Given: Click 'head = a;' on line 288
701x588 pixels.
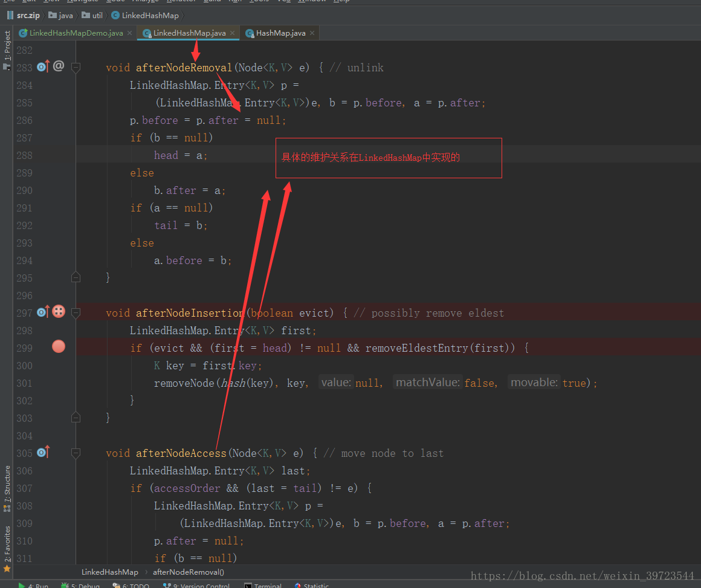Looking at the screenshot, I should click(x=181, y=155).
